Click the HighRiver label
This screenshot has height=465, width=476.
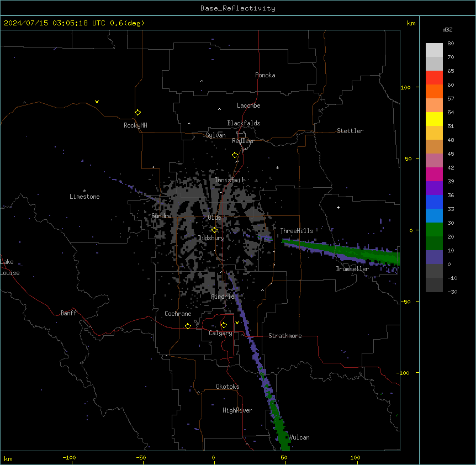point(237,410)
